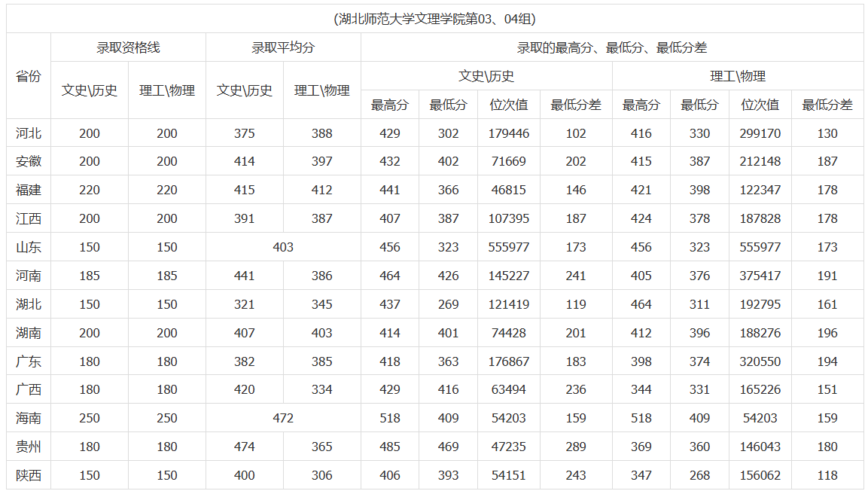The height and width of the screenshot is (494, 868).
Task: Select the 湖北 province row label
Action: [29, 304]
